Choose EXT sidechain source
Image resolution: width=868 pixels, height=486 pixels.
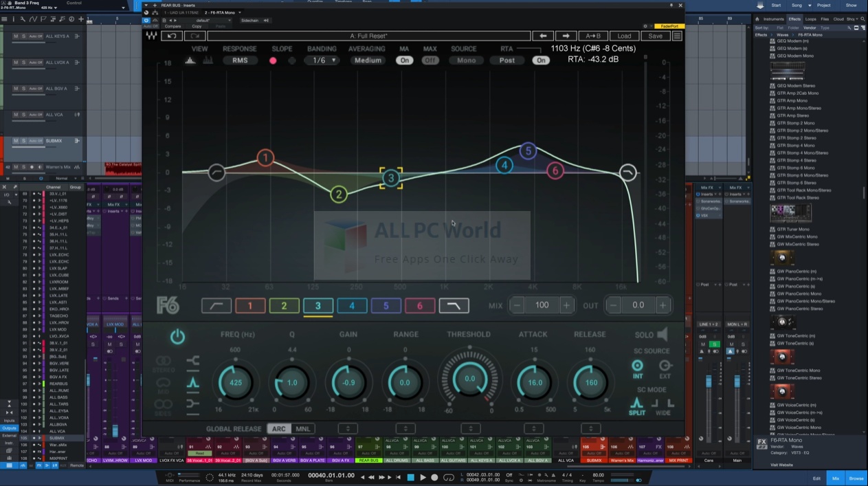[x=665, y=369]
